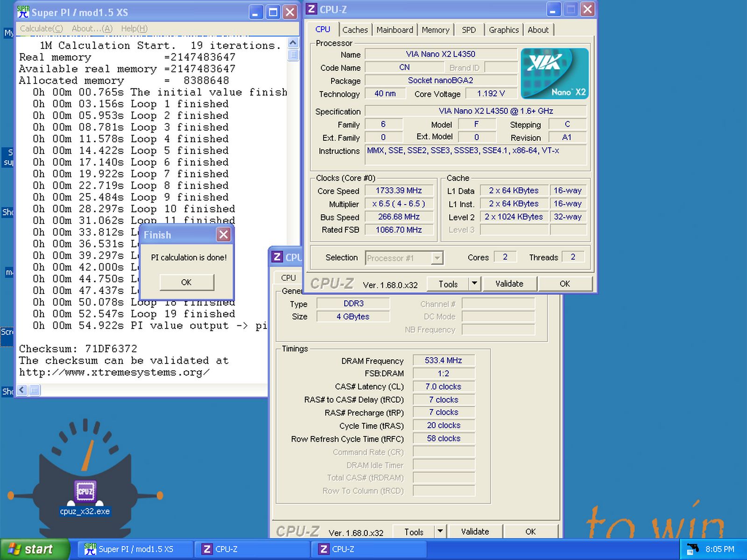Switch to the Caches tab

pyautogui.click(x=355, y=30)
